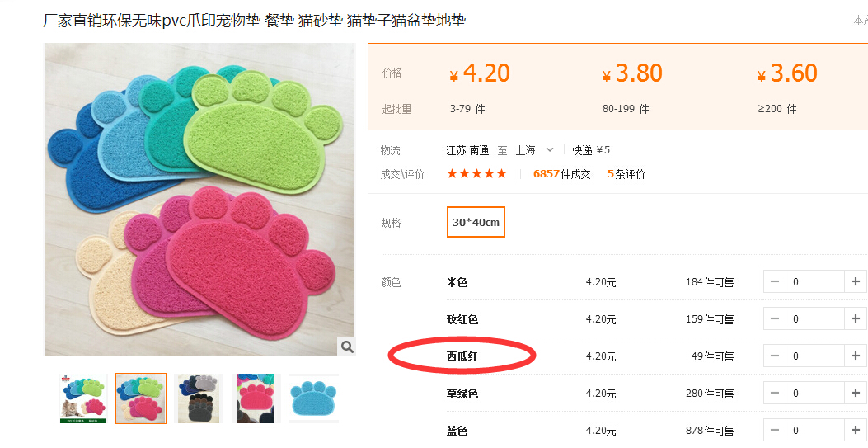Click minus button for 蓝色 row
868x448 pixels.
point(775,431)
